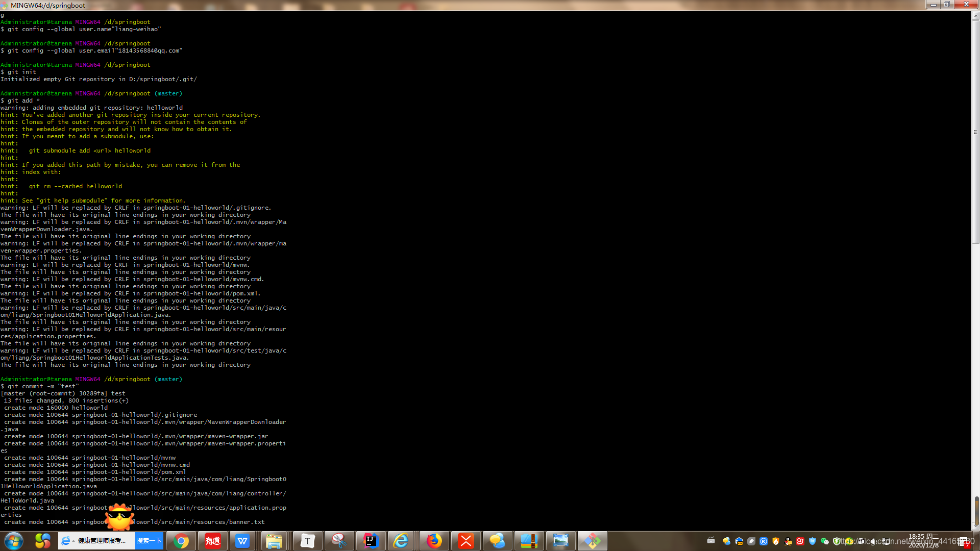Click the 搜索一下 search button
This screenshot has width=980, height=551.
point(149,541)
